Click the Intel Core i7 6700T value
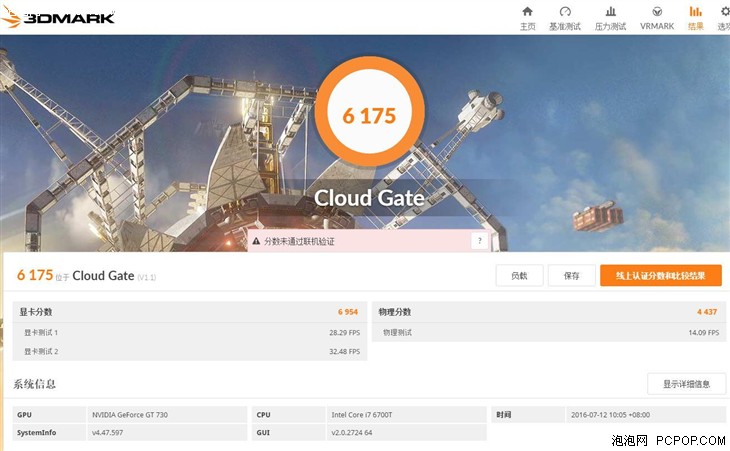The image size is (730, 451). [362, 415]
